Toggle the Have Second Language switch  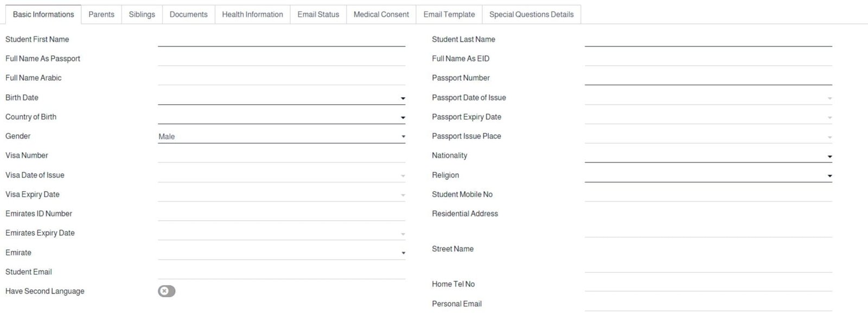[x=167, y=291]
